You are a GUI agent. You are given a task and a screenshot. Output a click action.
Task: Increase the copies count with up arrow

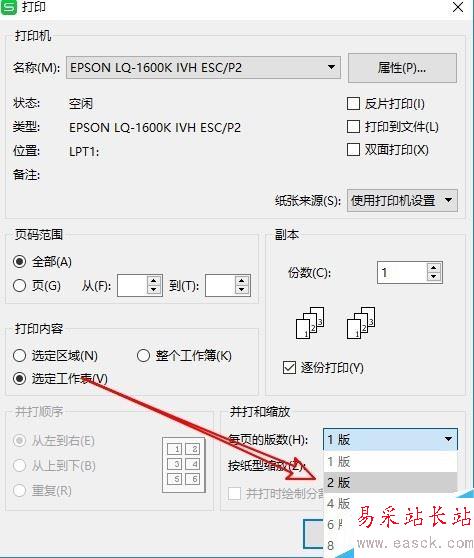[x=433, y=268]
